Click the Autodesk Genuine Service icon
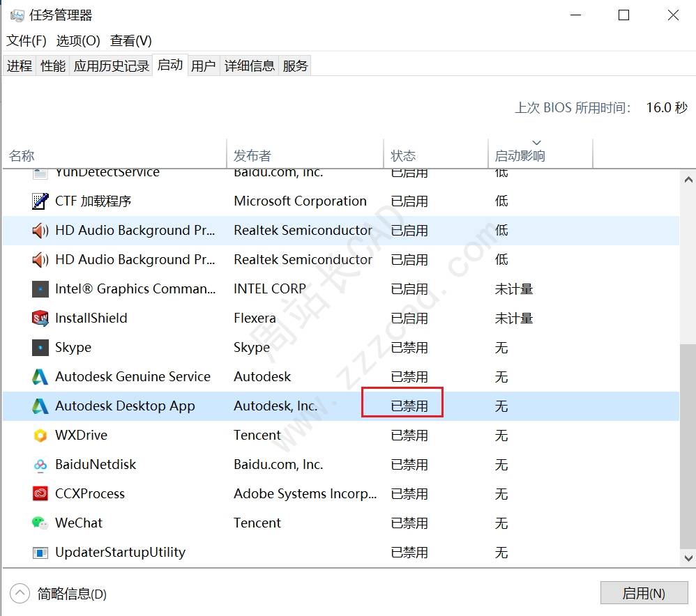 tap(40, 376)
